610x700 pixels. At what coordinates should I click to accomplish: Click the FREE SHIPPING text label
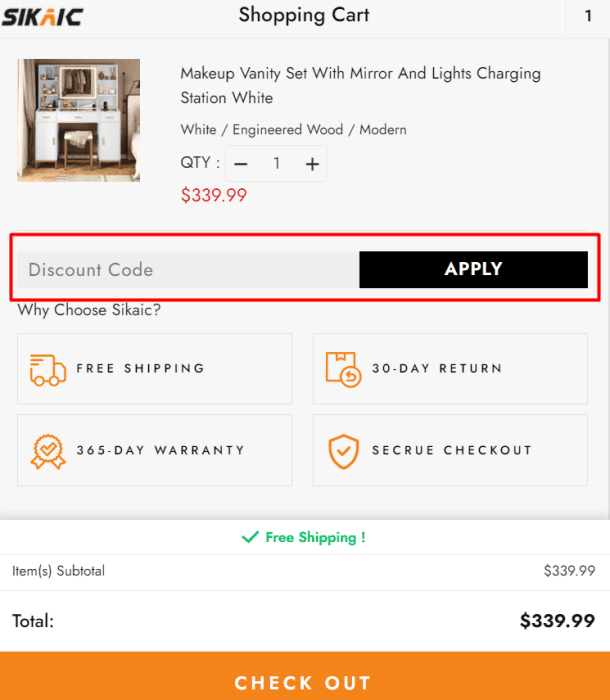click(x=140, y=369)
